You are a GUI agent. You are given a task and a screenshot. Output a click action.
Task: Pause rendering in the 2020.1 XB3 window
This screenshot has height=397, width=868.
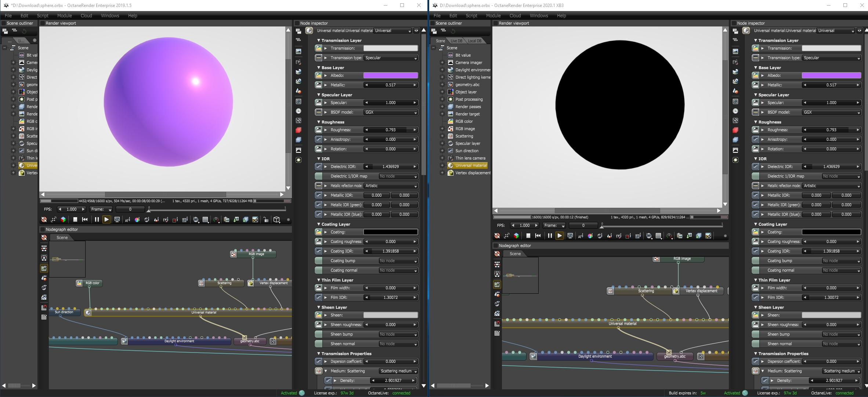tap(550, 236)
